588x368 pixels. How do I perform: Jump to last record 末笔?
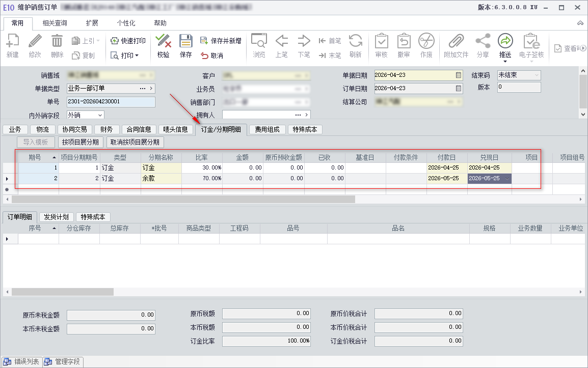pos(330,55)
